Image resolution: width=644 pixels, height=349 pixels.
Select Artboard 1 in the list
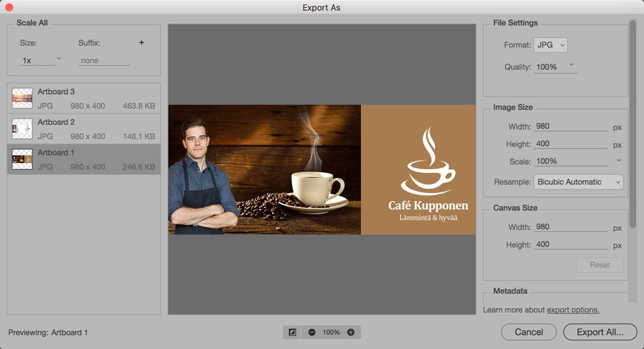click(84, 159)
